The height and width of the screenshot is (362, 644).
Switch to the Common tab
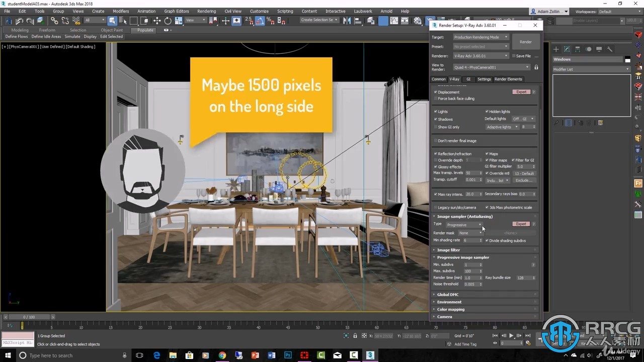(x=439, y=79)
